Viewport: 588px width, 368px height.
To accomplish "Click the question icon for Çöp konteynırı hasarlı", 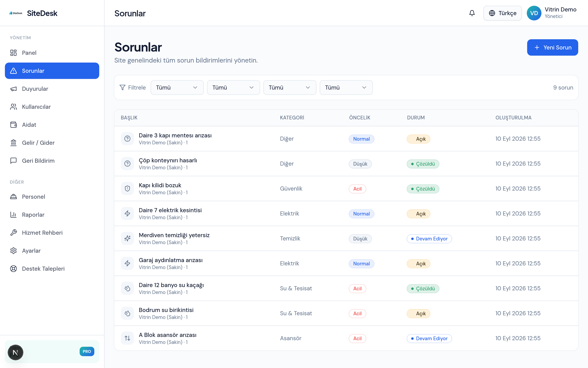I will point(127,164).
